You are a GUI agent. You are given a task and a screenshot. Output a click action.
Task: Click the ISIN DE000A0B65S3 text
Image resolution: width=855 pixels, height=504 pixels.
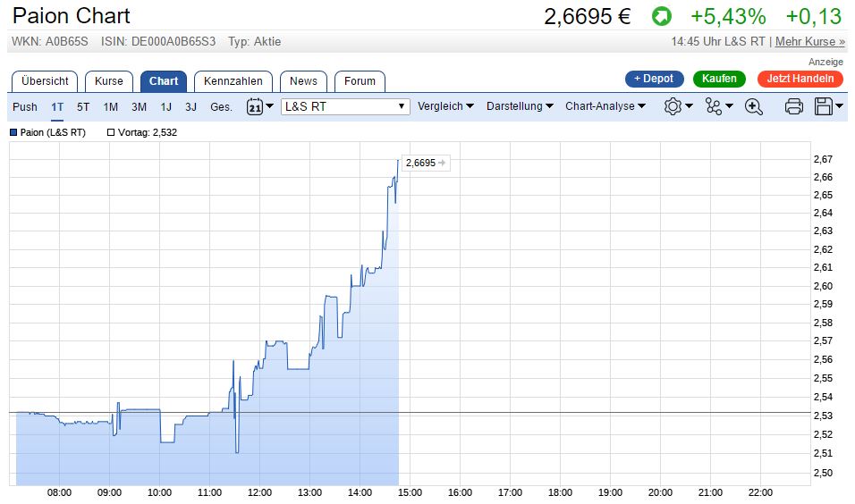158,41
